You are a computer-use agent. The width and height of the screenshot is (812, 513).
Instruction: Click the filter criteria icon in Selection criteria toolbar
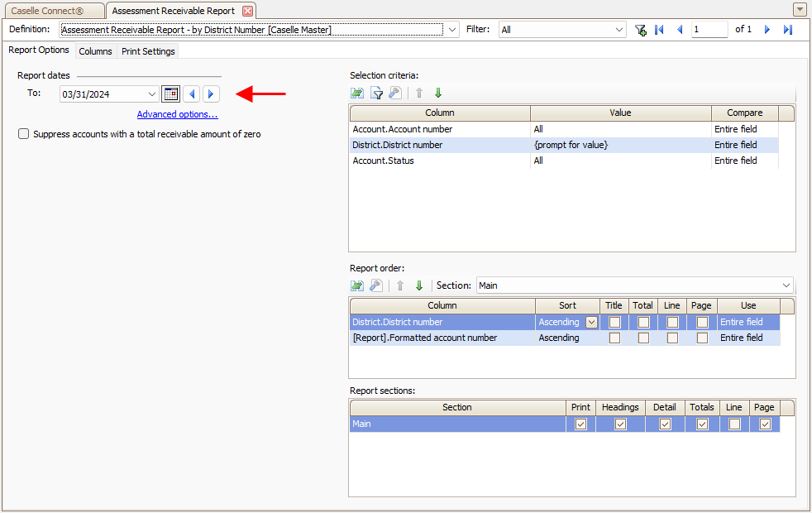coord(376,93)
